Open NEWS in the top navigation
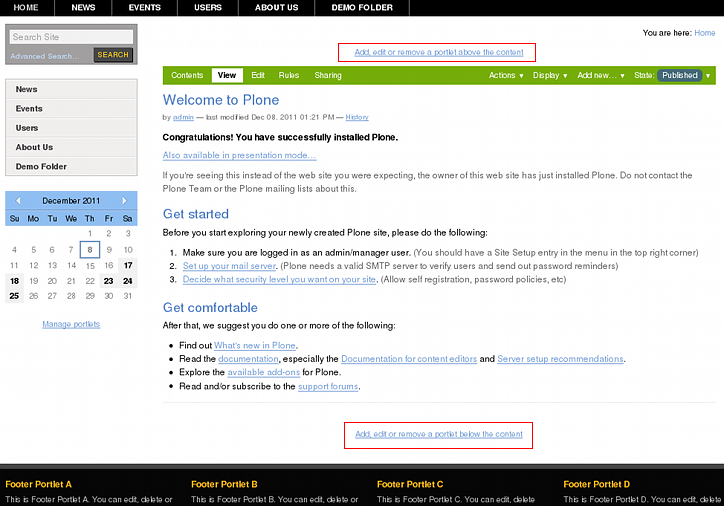Image resolution: width=724 pixels, height=506 pixels. 83,8
